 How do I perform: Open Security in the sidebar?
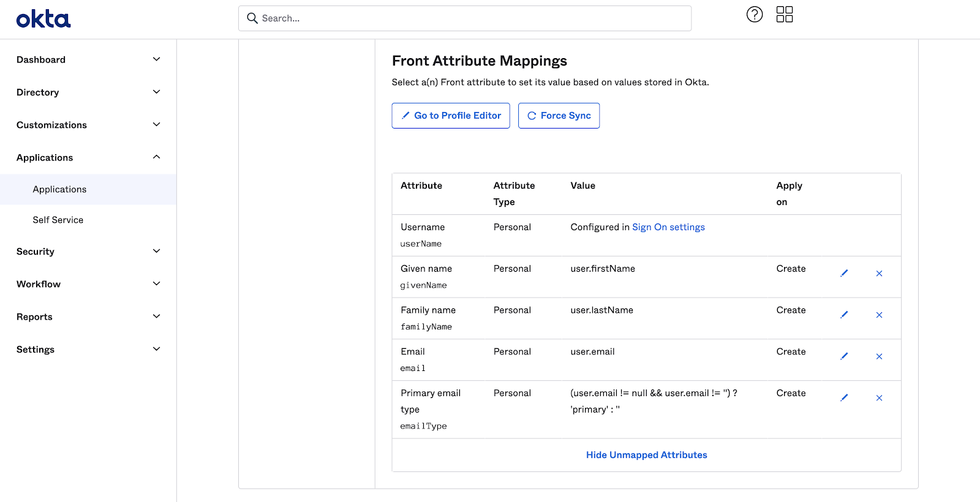click(x=36, y=252)
